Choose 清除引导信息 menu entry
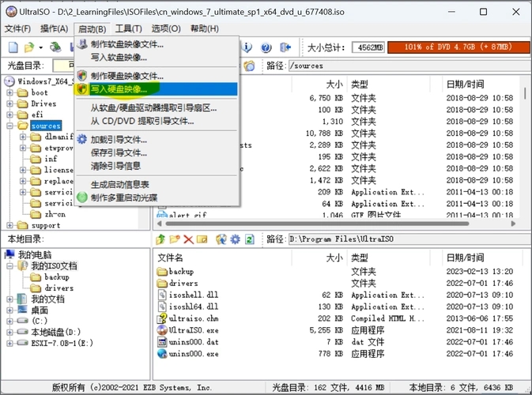Image resolution: width=532 pixels, height=395 pixels. point(157,166)
